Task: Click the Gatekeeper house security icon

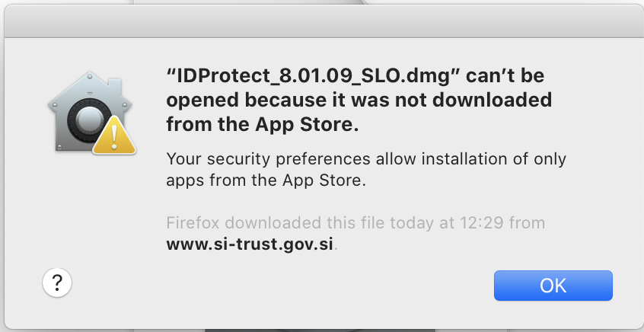Action: tap(91, 113)
